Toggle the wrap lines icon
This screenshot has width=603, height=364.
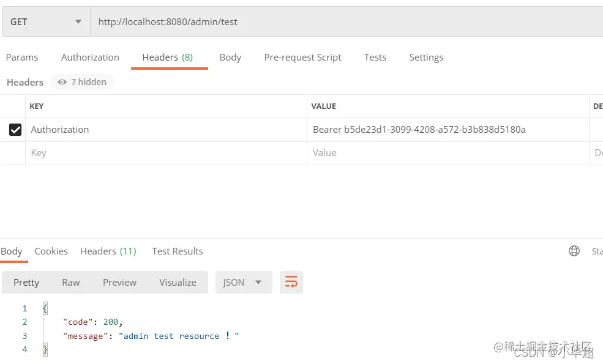[291, 283]
